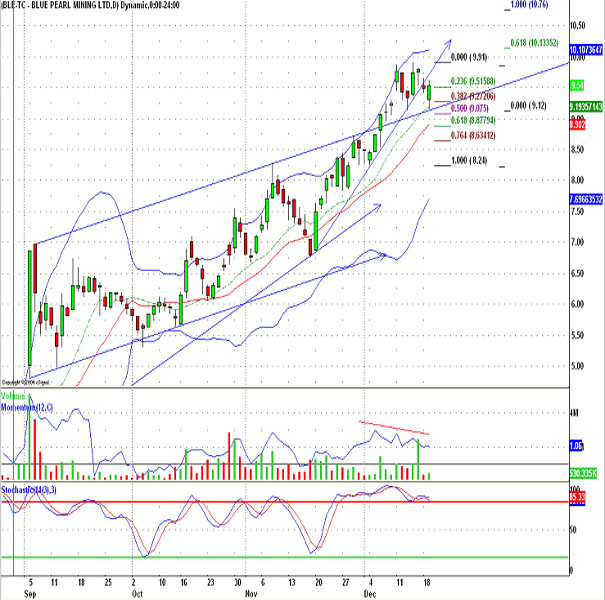Click the 13 date axis label
Viewport: 605px width, 600px height.
(x=292, y=582)
